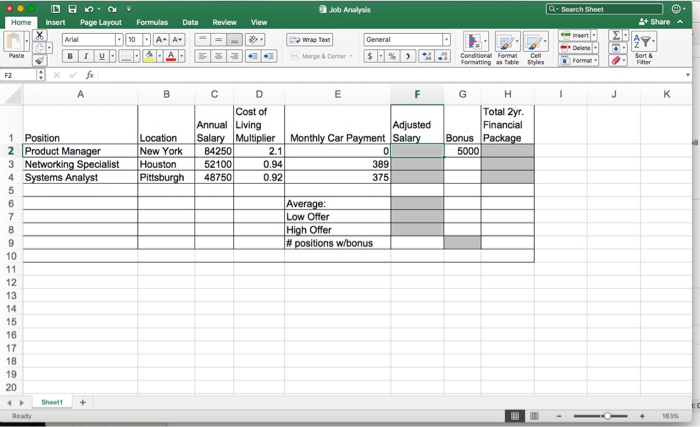This screenshot has width=700, height=427.
Task: Open Cell Styles gallery
Action: point(535,48)
